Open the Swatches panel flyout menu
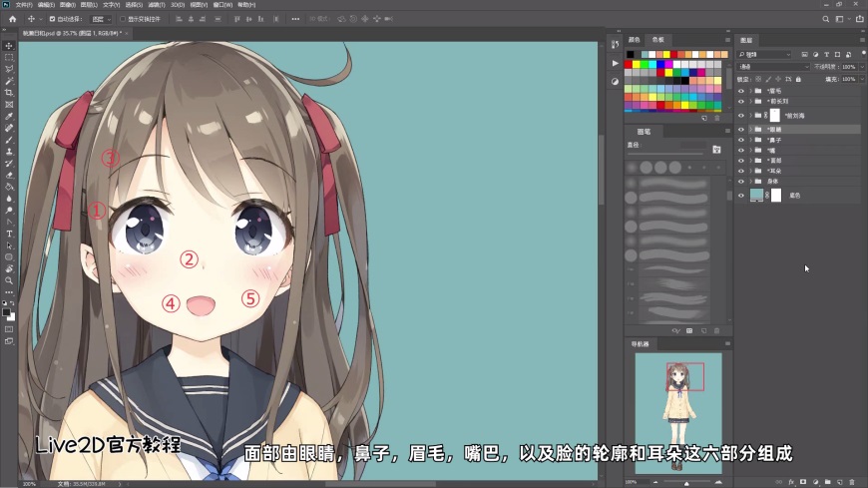The width and height of the screenshot is (868, 488). pyautogui.click(x=727, y=40)
